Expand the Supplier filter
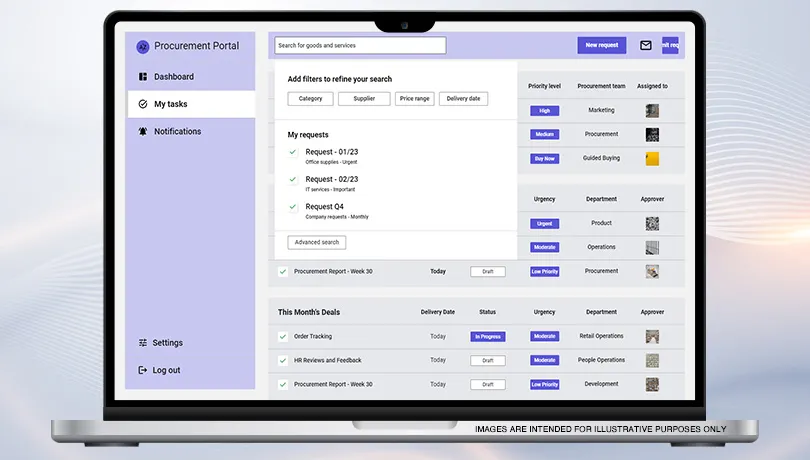The width and height of the screenshot is (810, 460). pyautogui.click(x=364, y=99)
